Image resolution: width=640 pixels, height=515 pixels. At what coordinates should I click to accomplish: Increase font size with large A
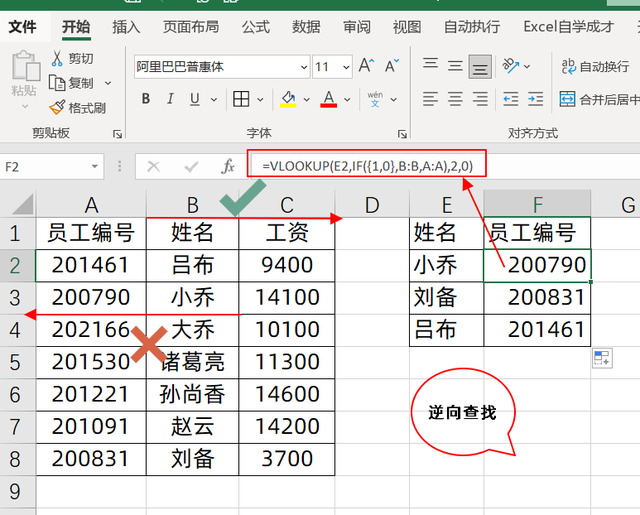click(366, 66)
